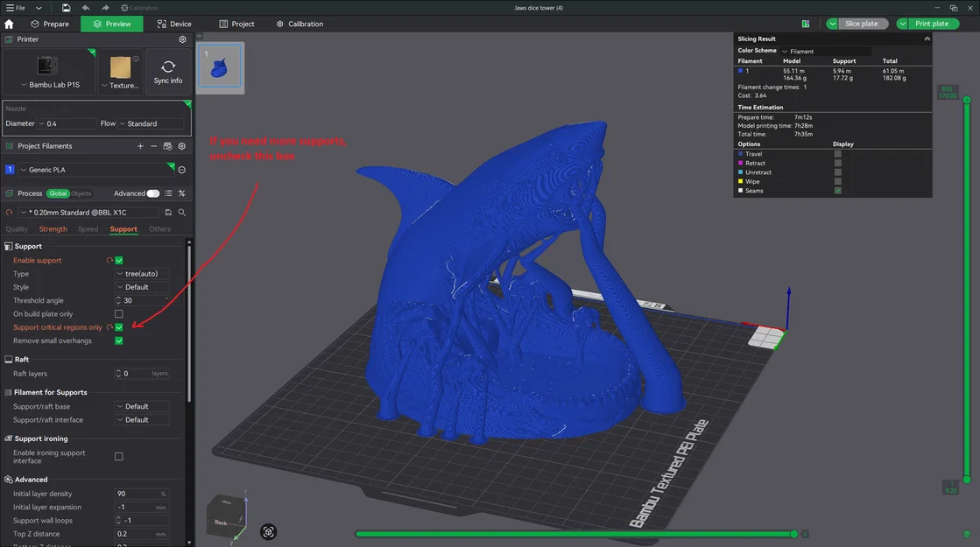Open Color Scheme Filament dropdown

pos(825,52)
